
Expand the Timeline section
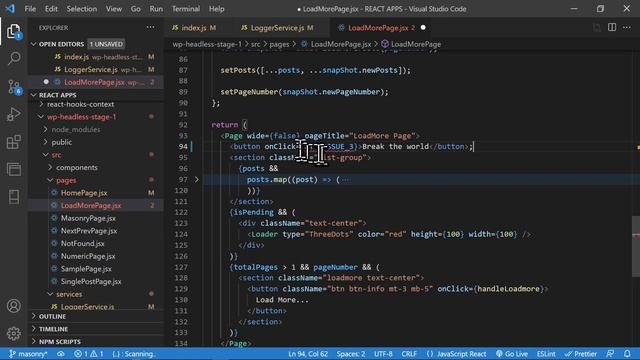pos(53,329)
